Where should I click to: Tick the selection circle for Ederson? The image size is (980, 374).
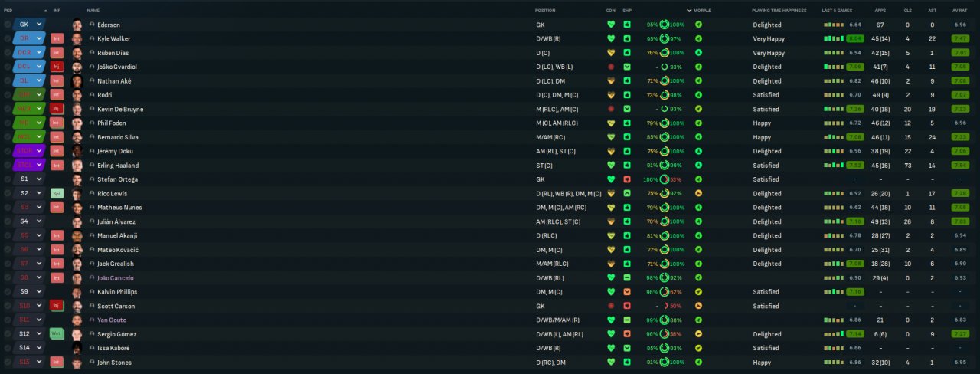pos(8,25)
